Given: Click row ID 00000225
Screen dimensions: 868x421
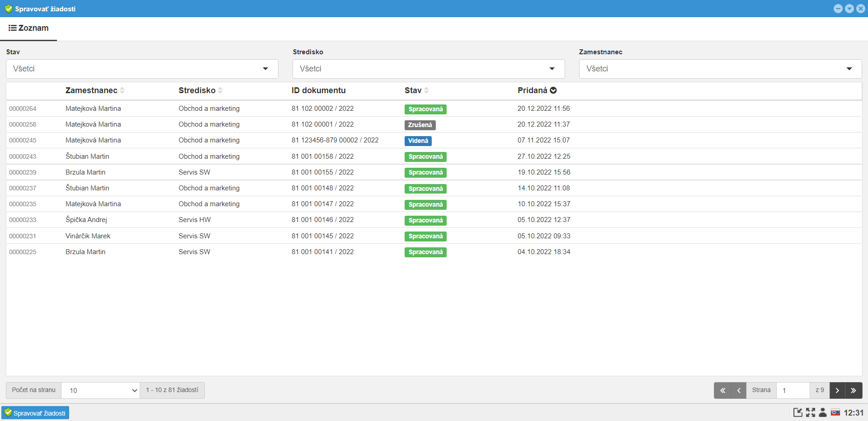Looking at the screenshot, I should [x=23, y=252].
